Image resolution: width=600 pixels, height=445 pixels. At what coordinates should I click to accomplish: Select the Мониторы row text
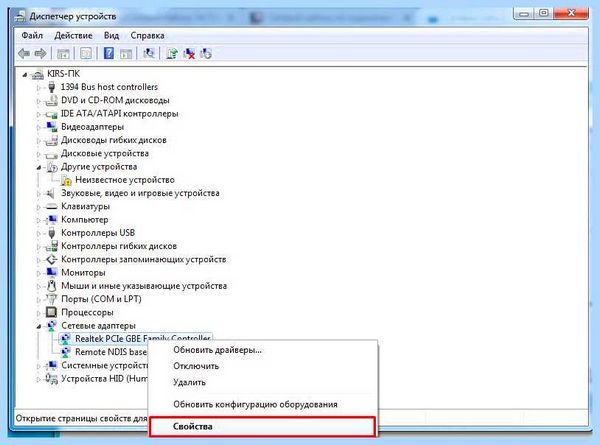(x=83, y=272)
